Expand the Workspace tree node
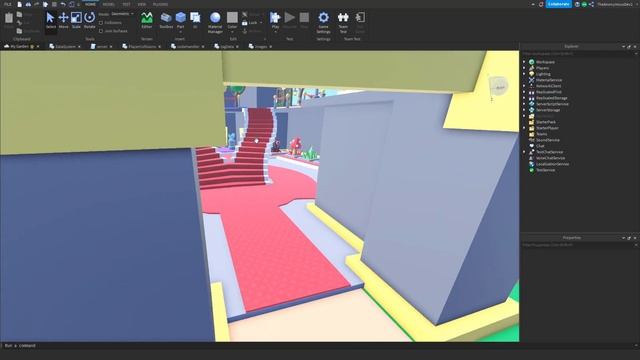 (x=524, y=62)
